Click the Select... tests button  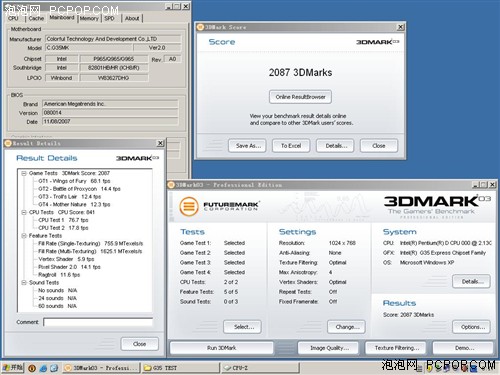[243, 327]
